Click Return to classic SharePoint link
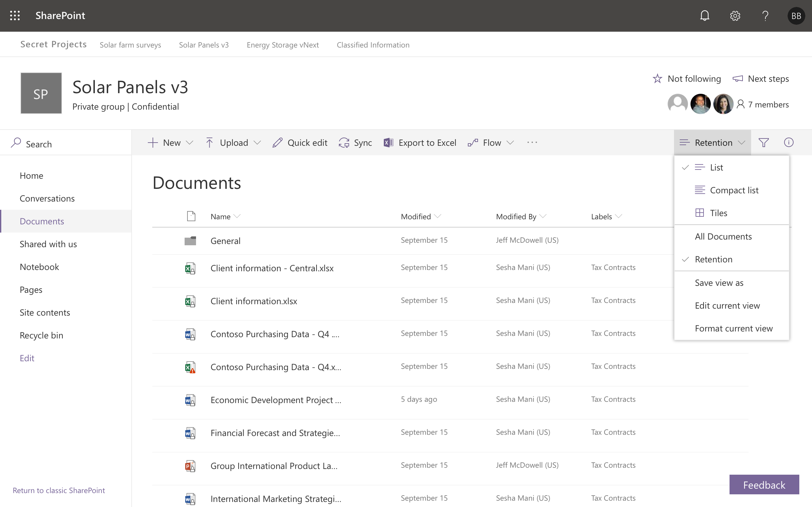The width and height of the screenshot is (812, 507). click(x=59, y=490)
